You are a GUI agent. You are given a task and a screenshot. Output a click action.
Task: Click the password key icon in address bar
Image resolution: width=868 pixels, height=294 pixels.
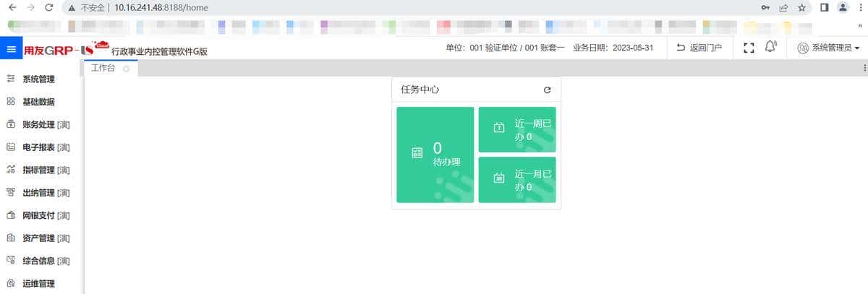(x=765, y=7)
